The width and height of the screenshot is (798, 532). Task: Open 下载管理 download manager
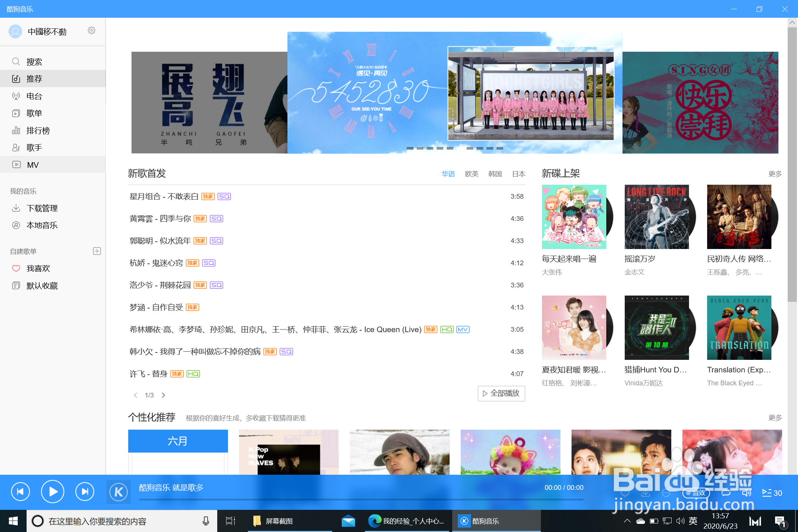pos(53,208)
